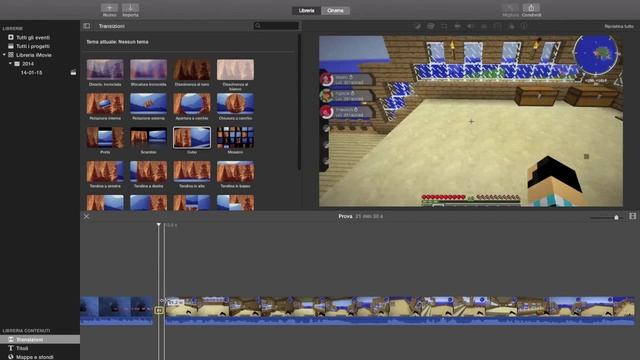Screen dimensions: 640x360
Task: Choose the Dissolvenza al bianco transition
Action: 236,69
